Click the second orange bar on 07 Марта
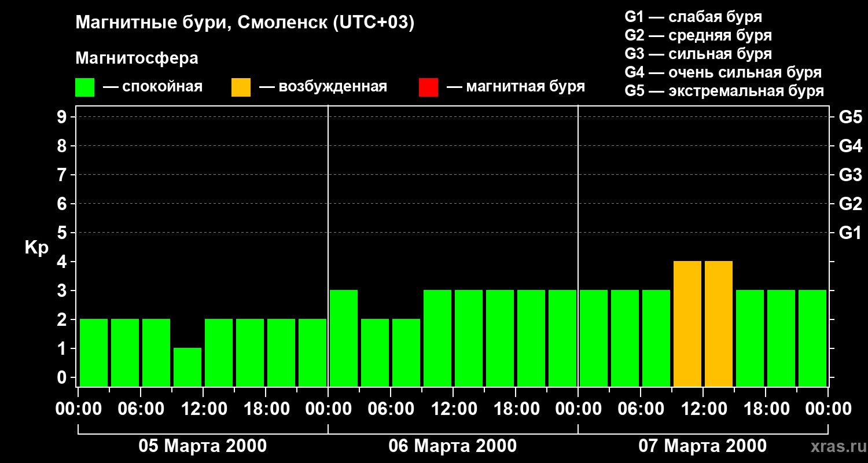Image resolution: width=868 pixels, height=463 pixels. [x=719, y=323]
